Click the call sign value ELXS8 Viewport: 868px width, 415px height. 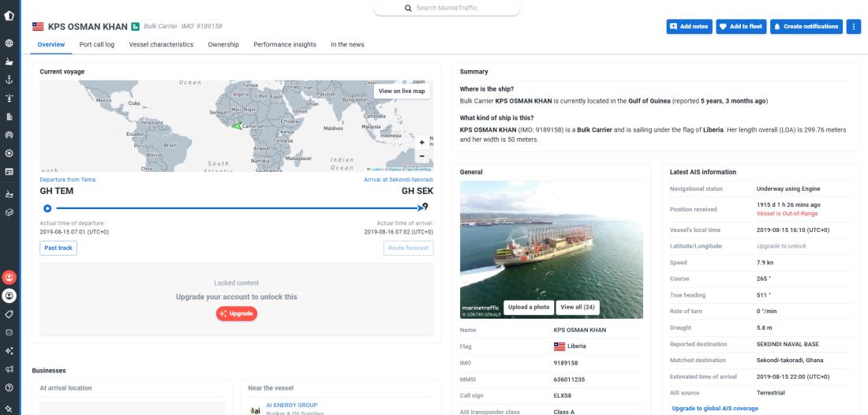tap(563, 395)
